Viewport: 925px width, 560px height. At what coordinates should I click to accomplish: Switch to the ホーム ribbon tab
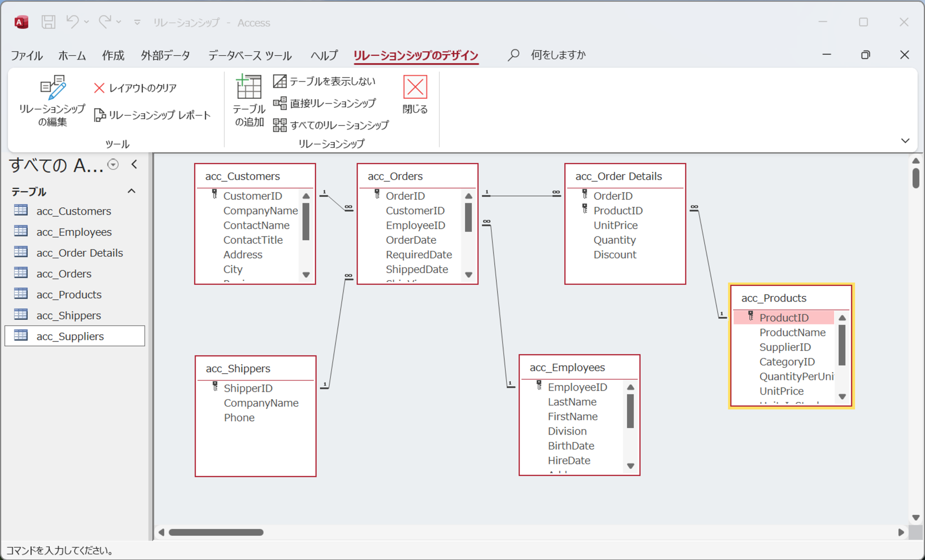72,55
